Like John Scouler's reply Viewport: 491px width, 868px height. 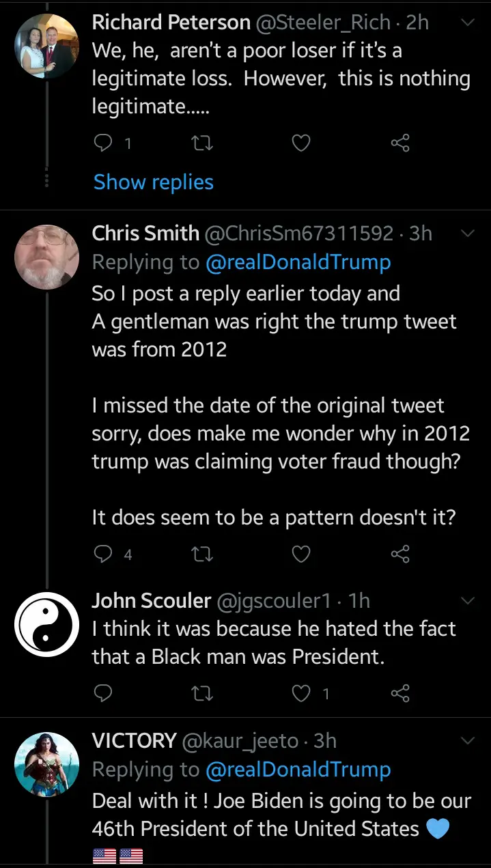[301, 694]
